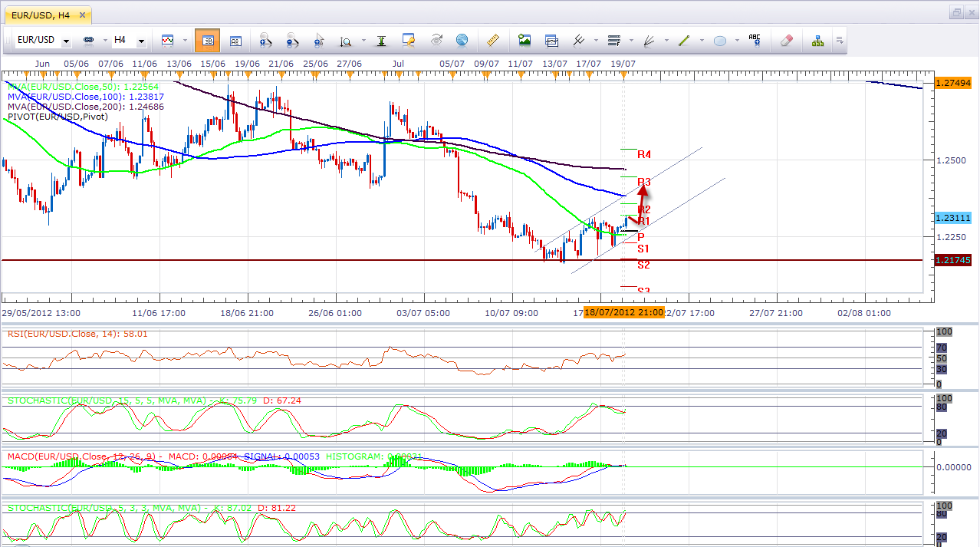The height and width of the screenshot is (547, 980).
Task: Toggle the highlighted data view button
Action: (207, 41)
